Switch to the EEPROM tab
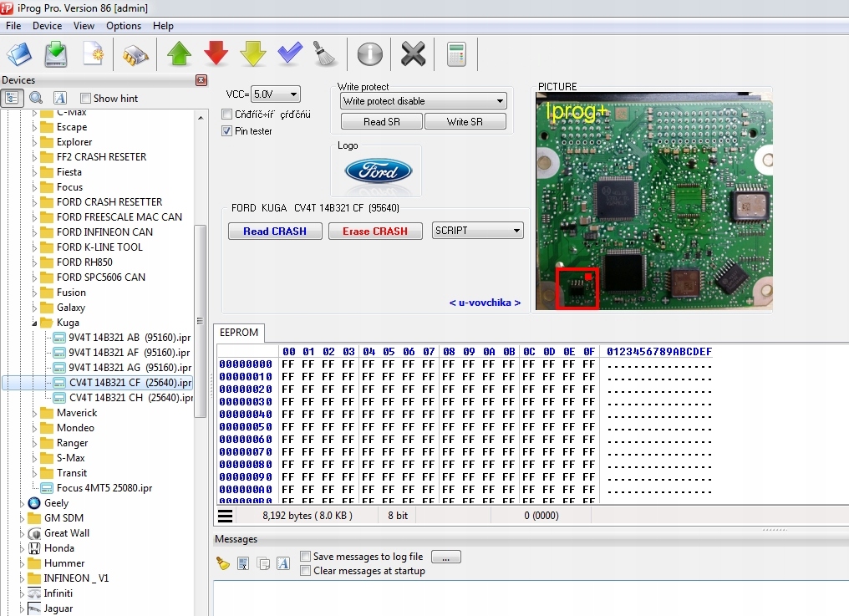849x616 pixels. click(238, 333)
